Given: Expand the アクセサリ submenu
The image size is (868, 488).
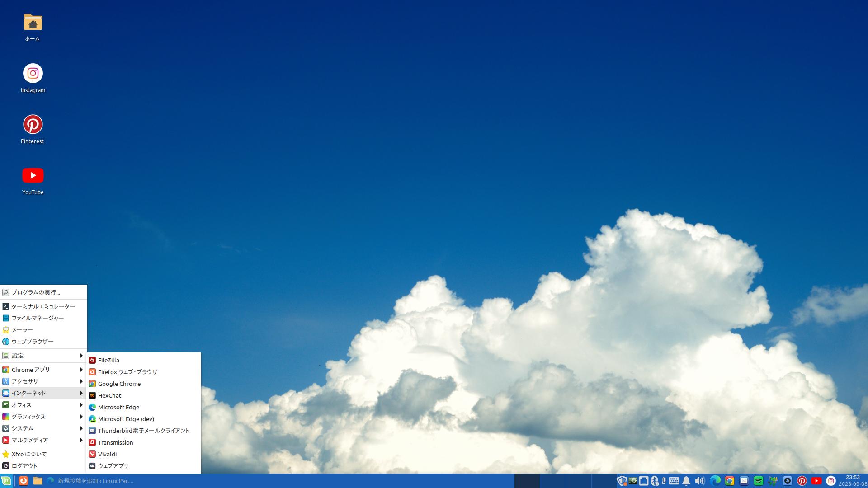Looking at the screenshot, I should 43,381.
